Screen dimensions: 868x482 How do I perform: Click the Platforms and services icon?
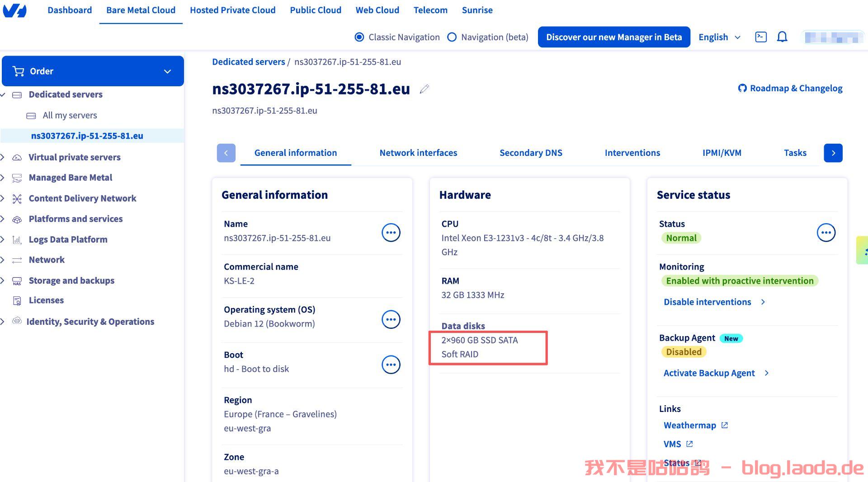tap(17, 219)
